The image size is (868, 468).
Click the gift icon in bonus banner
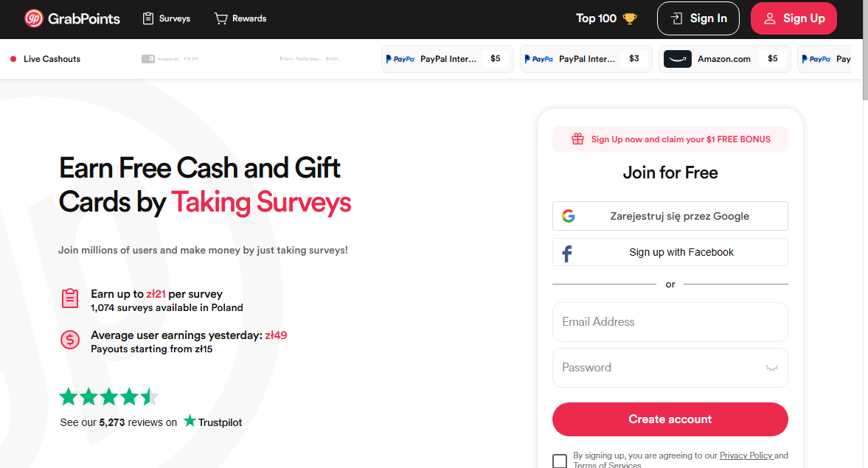point(577,139)
